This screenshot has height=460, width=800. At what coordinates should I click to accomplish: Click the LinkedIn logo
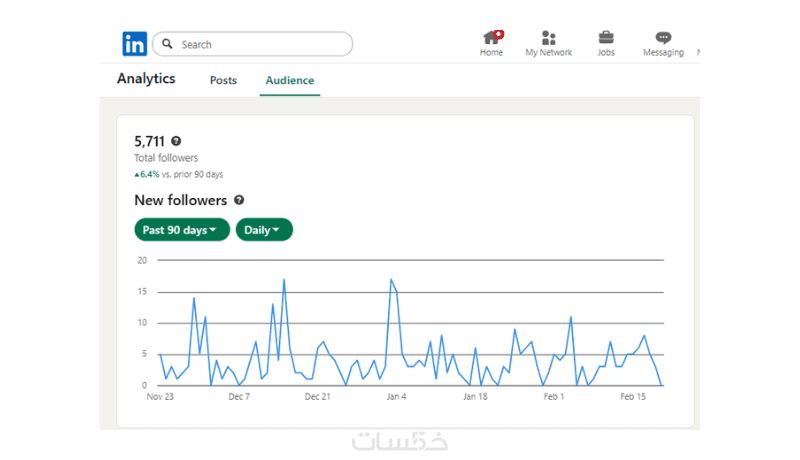(x=134, y=44)
